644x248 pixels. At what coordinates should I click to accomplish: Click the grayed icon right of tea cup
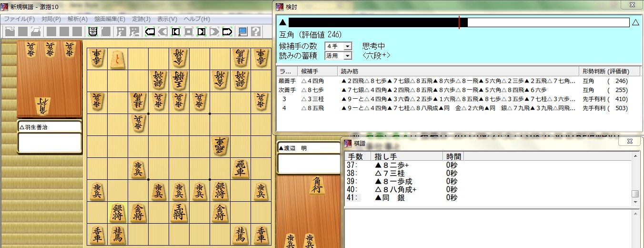106,32
